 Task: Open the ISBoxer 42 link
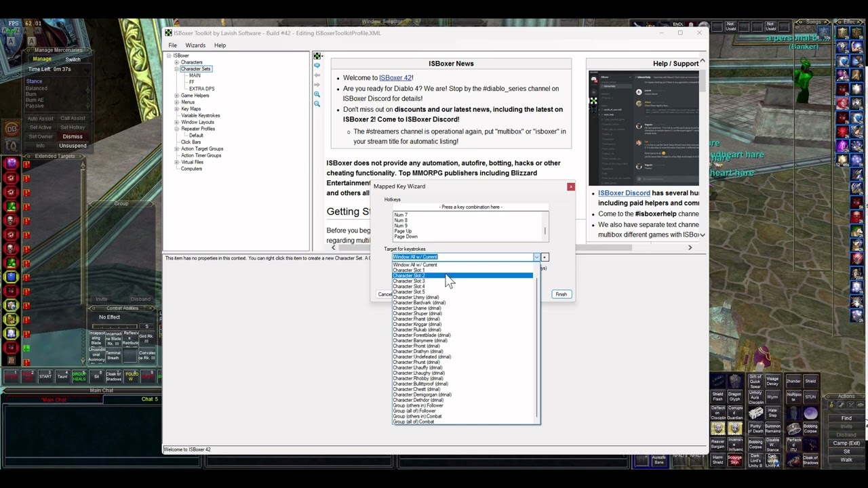(395, 78)
